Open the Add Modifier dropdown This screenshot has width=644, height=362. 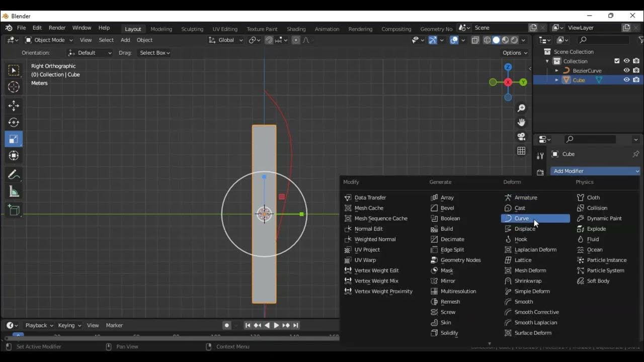pos(595,171)
